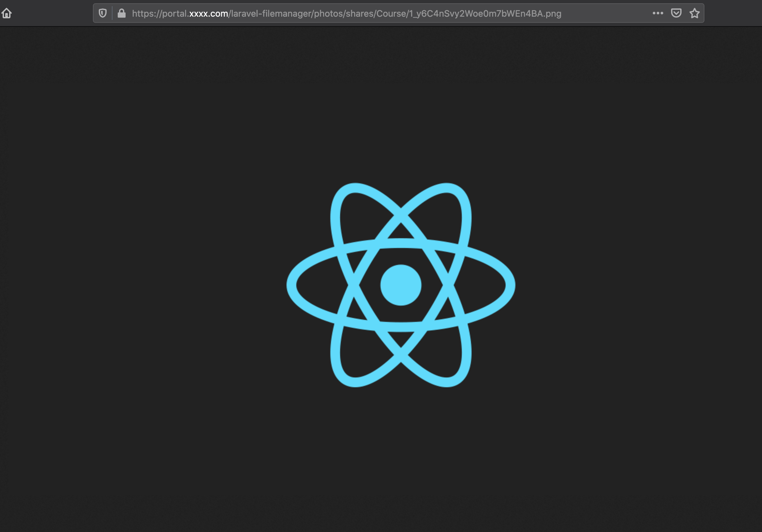
Task: Save the page to Pocket
Action: [676, 13]
